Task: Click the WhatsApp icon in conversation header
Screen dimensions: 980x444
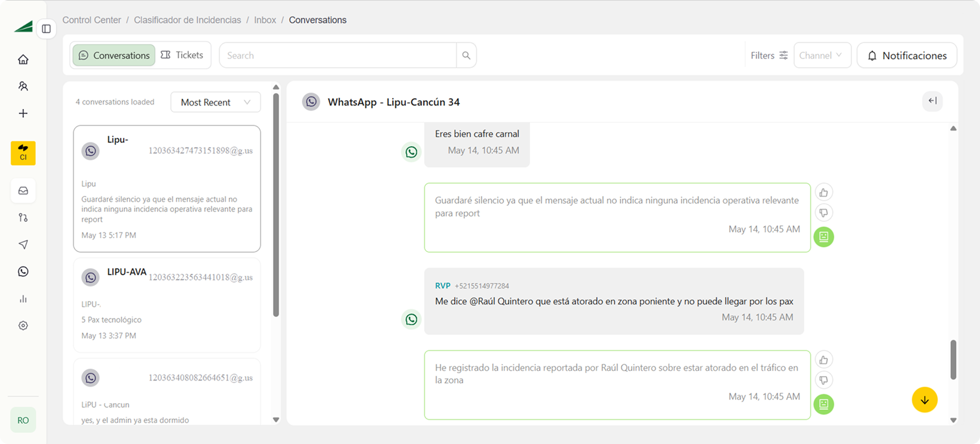Action: click(311, 102)
